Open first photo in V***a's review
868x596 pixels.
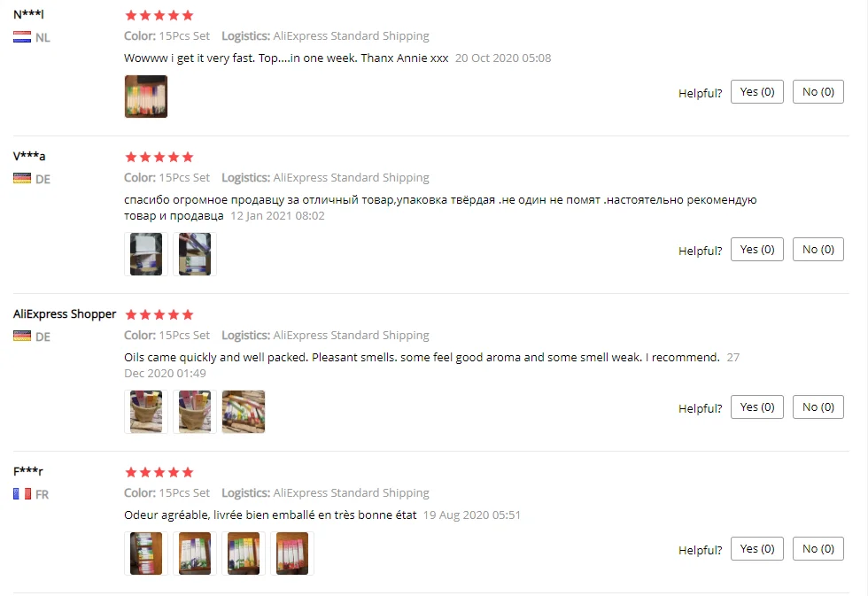pos(145,254)
